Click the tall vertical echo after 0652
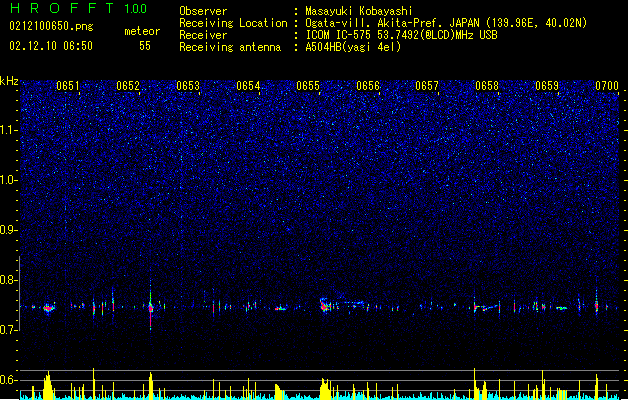Screen dimensions: 629x400 coord(151,306)
